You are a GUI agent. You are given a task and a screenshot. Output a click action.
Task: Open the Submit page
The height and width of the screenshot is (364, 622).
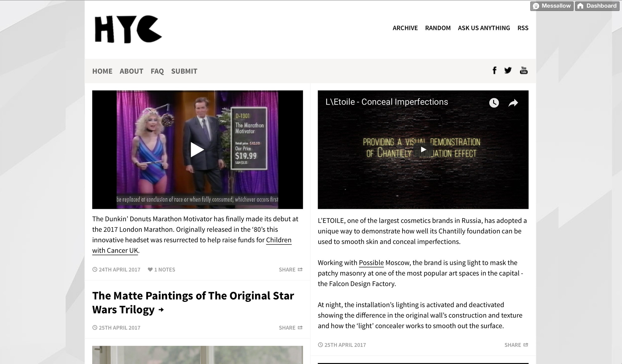point(184,71)
